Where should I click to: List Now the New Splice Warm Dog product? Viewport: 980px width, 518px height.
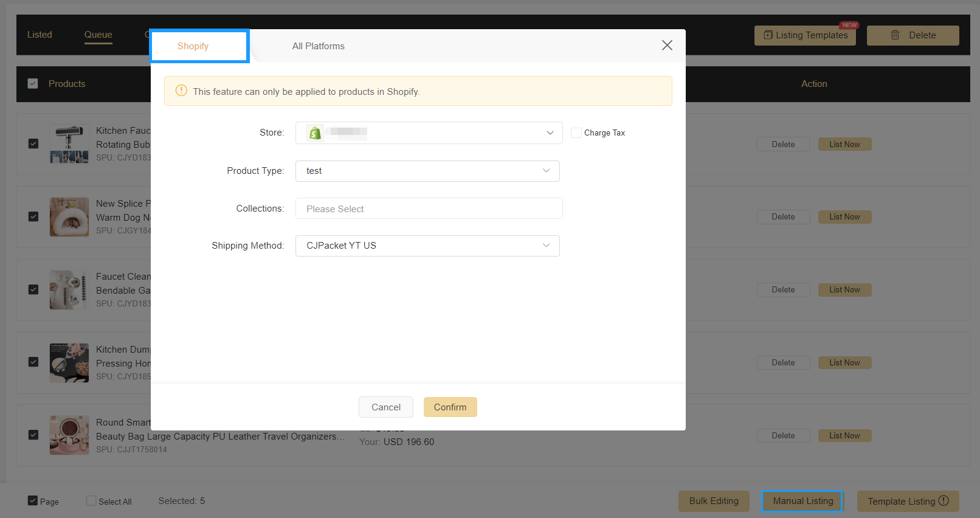click(844, 217)
